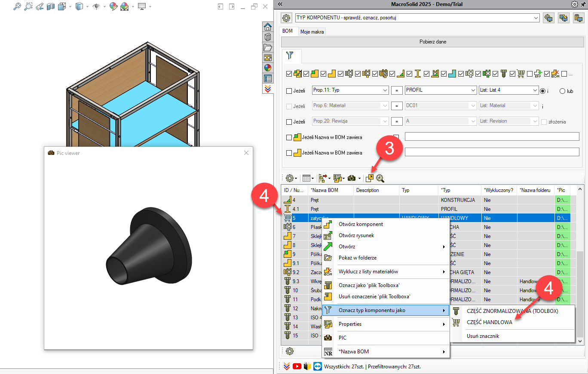Open the TeamViewer icon in status bar

[318, 366]
